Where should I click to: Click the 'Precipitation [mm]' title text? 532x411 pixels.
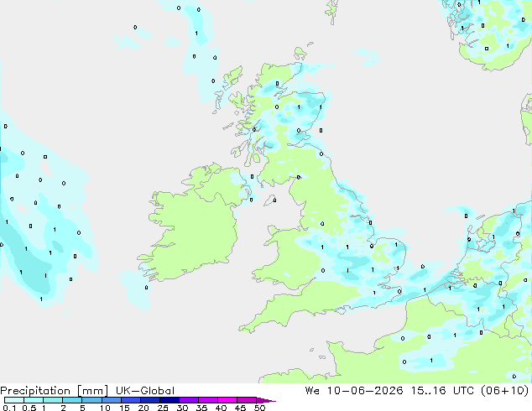55,391
